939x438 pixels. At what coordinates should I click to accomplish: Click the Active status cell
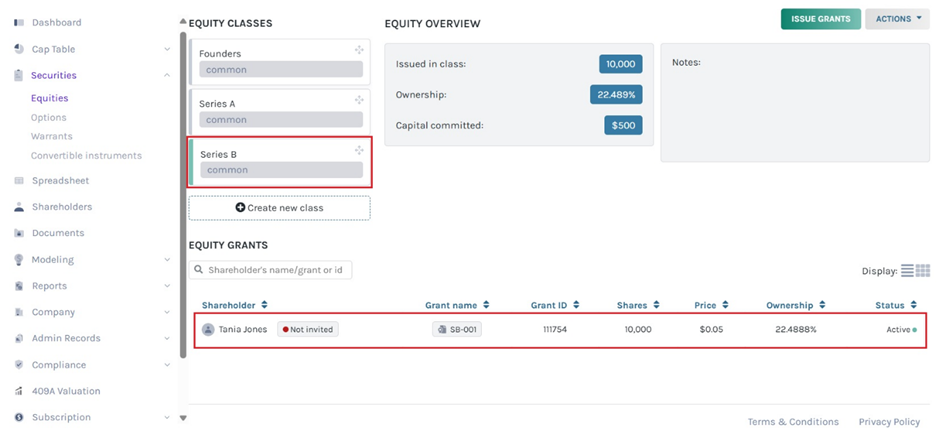pyautogui.click(x=901, y=330)
